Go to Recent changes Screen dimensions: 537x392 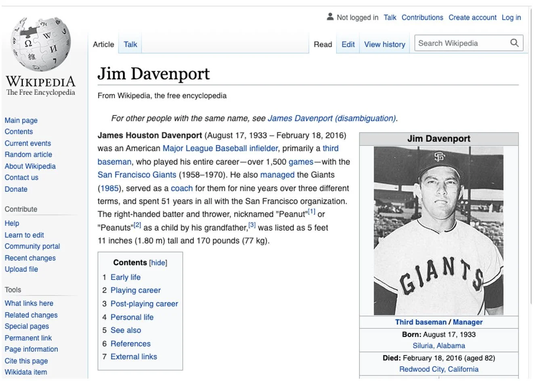tap(30, 258)
